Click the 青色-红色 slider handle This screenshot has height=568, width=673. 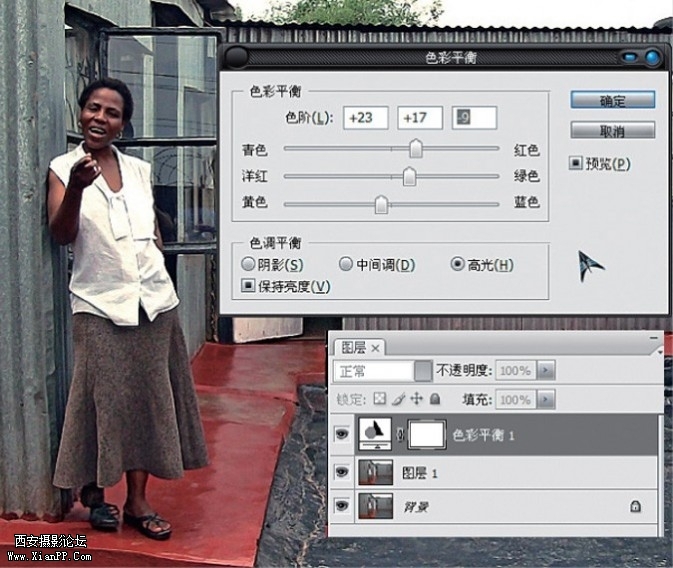click(415, 150)
